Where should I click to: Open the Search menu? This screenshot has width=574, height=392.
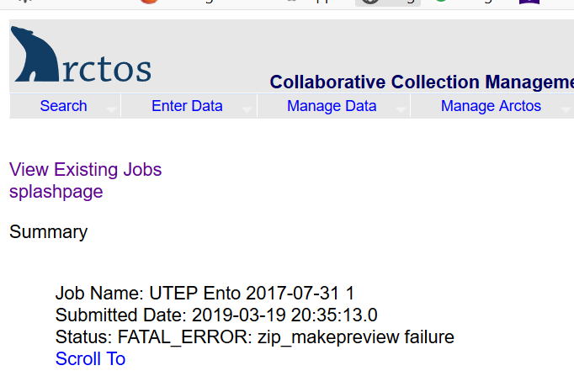pos(63,106)
